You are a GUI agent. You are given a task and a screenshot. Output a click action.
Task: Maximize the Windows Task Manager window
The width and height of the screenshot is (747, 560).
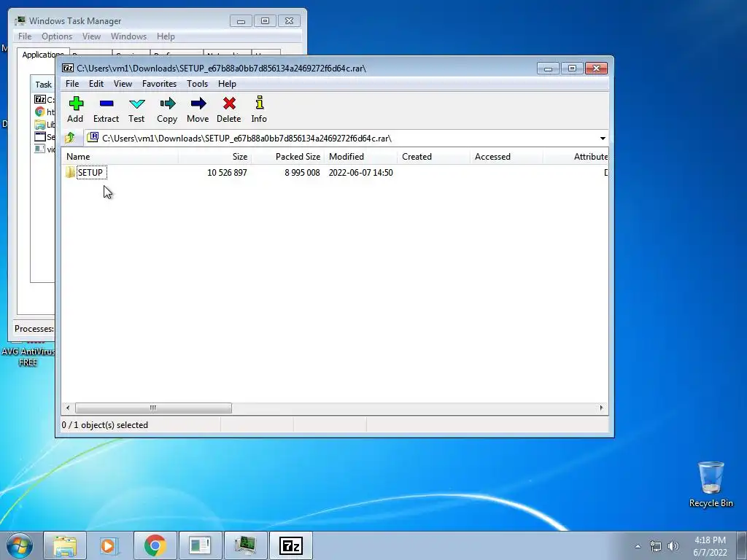265,21
